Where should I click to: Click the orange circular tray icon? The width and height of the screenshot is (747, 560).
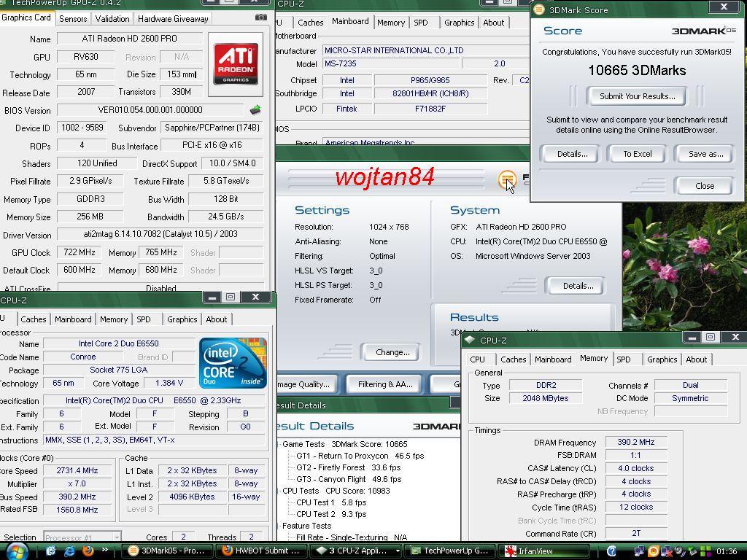(653, 551)
